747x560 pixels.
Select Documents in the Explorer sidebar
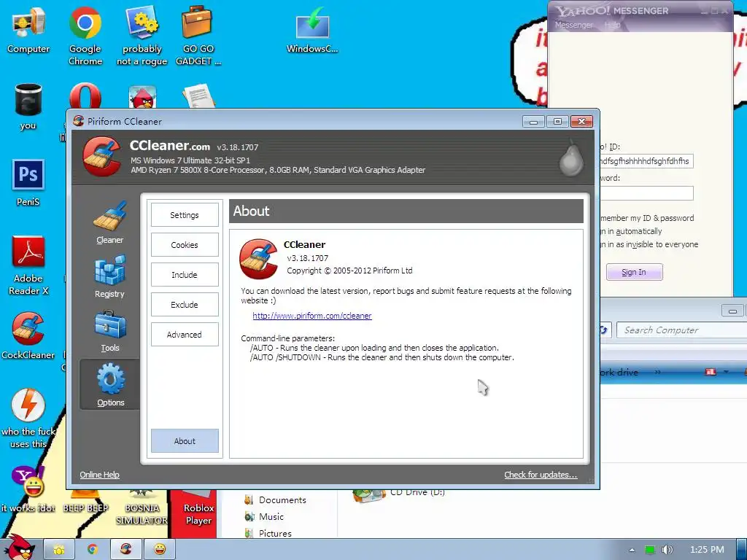[275, 500]
